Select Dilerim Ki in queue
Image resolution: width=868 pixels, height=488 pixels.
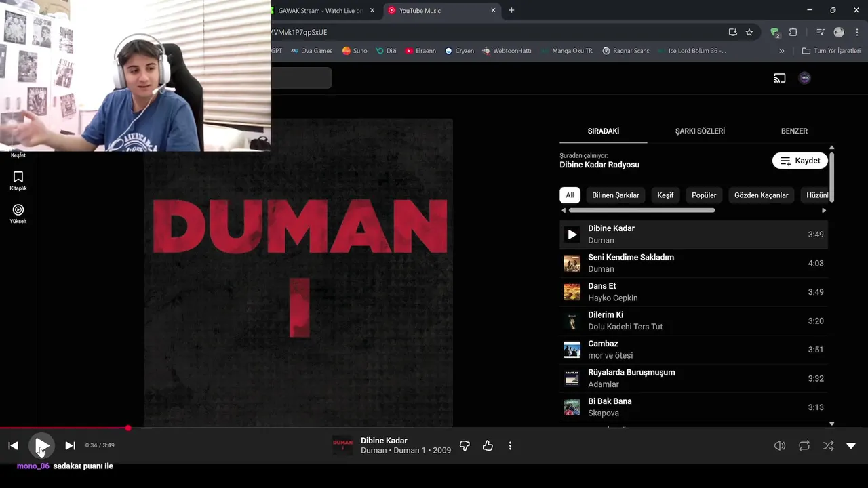click(x=694, y=321)
